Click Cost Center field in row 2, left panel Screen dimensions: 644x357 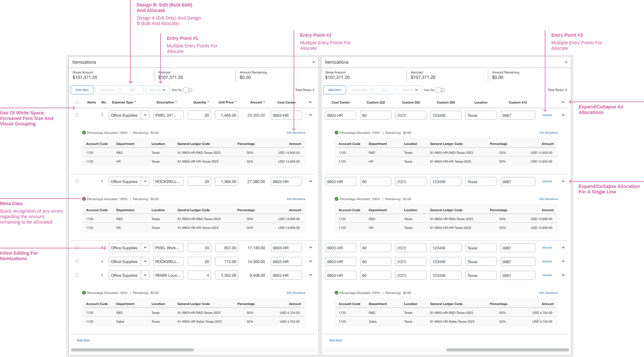click(286, 181)
